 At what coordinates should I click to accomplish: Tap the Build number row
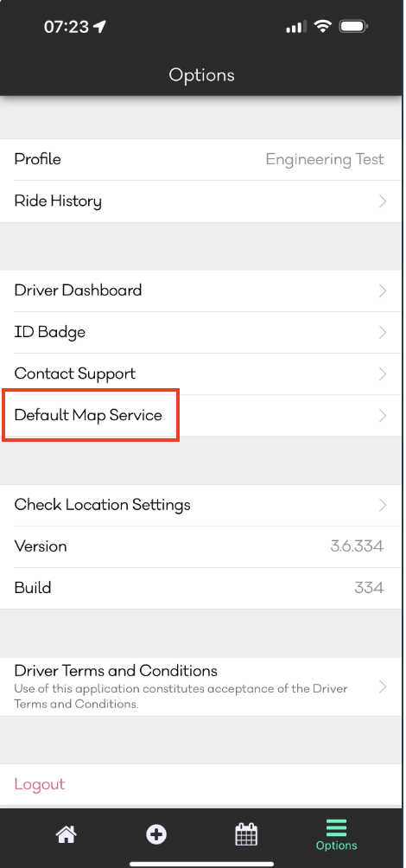coord(200,588)
